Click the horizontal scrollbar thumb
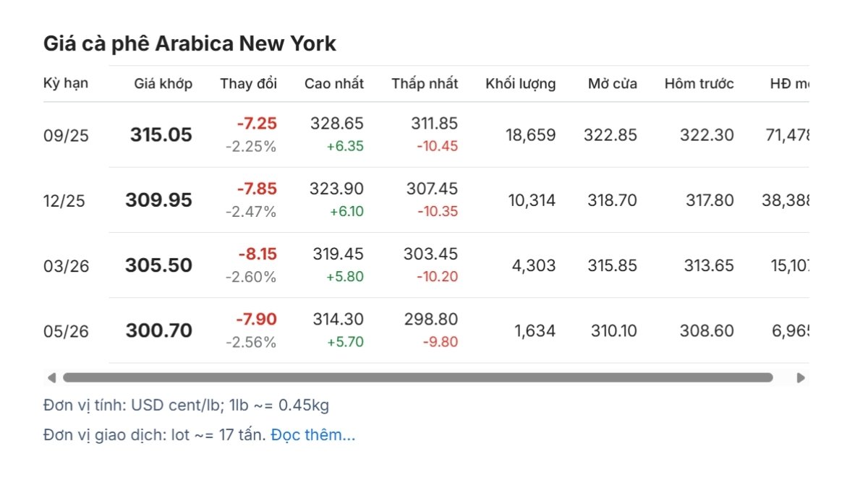868x488 pixels. click(x=417, y=377)
